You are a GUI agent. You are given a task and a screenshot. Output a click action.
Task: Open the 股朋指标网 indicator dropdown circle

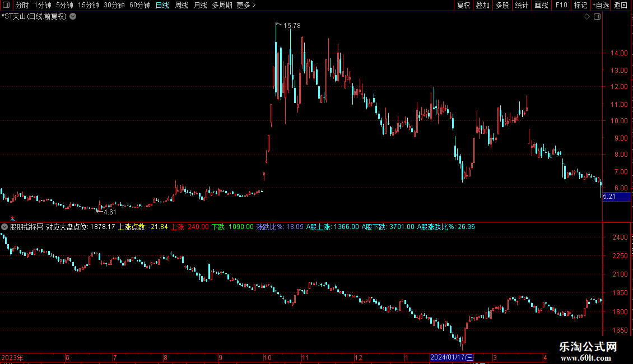(4, 227)
